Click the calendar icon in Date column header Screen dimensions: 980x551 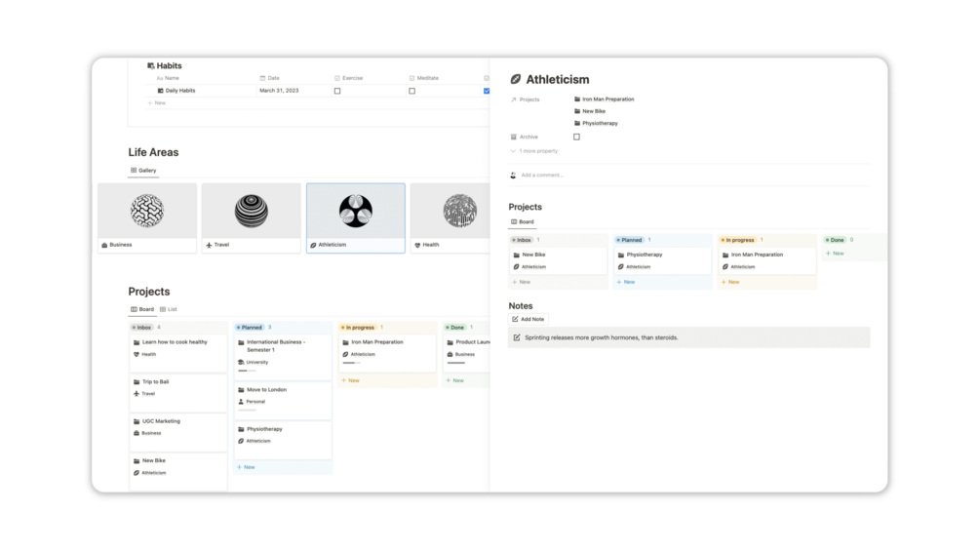[x=262, y=78]
